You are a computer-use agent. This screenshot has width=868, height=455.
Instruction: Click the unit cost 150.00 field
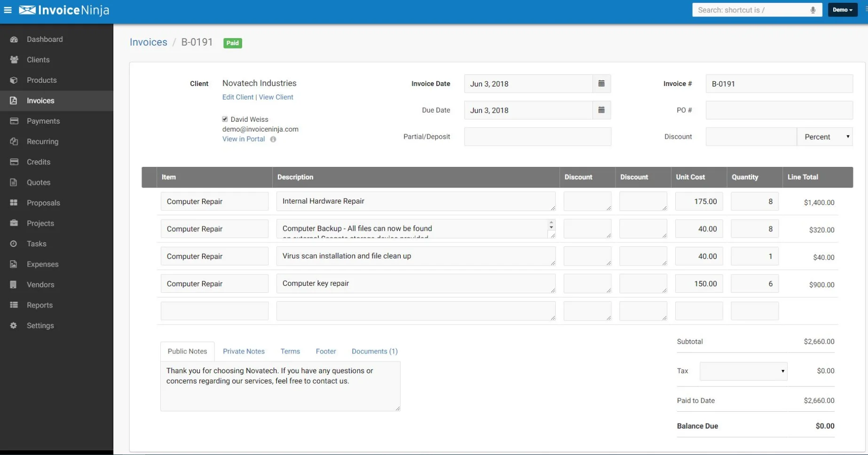click(x=699, y=283)
